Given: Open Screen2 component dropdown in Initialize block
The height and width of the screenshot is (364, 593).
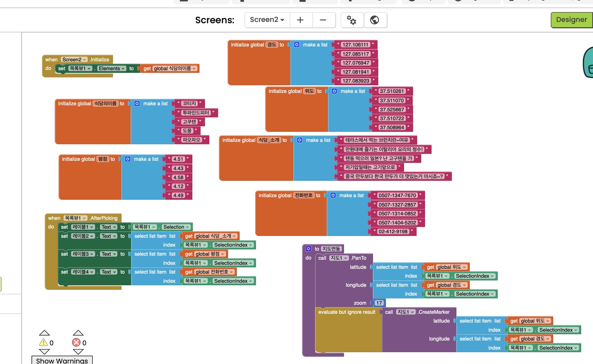Looking at the screenshot, I should pos(74,60).
